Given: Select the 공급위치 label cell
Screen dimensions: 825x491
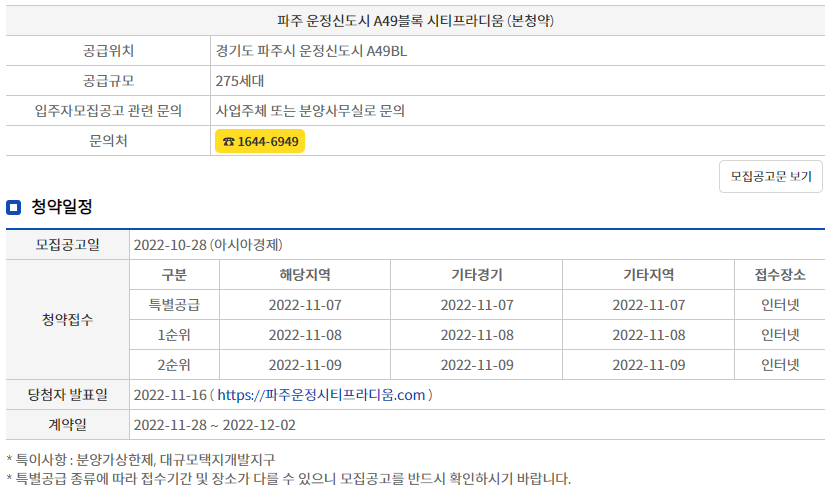Looking at the screenshot, I should 108,51.
